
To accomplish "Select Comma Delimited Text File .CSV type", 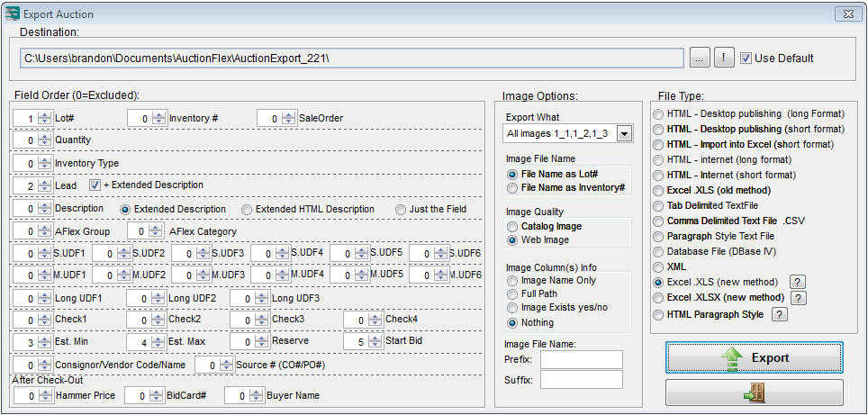I will pos(659,221).
